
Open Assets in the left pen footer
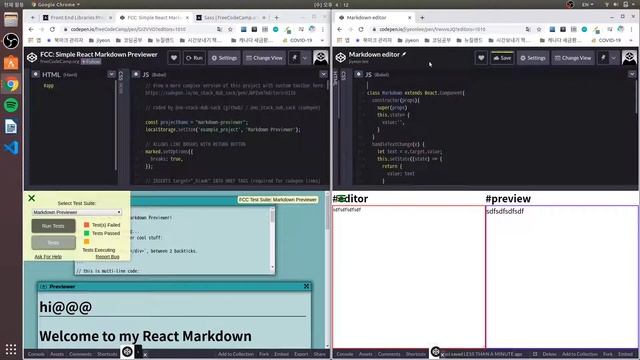coord(57,354)
